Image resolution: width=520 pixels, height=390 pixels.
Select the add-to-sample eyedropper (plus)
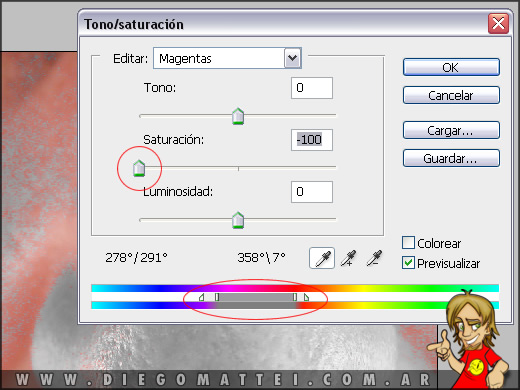pyautogui.click(x=348, y=258)
